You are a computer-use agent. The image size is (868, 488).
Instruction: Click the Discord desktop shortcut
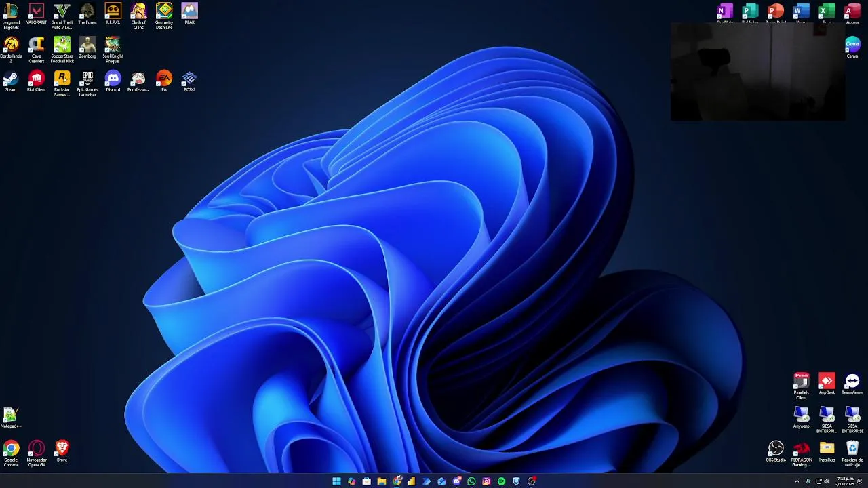(x=113, y=82)
